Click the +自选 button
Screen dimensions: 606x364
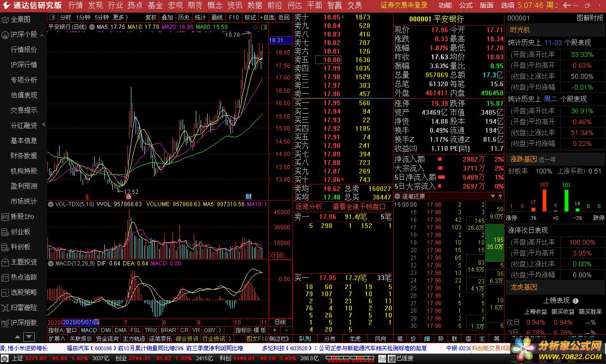266,18
